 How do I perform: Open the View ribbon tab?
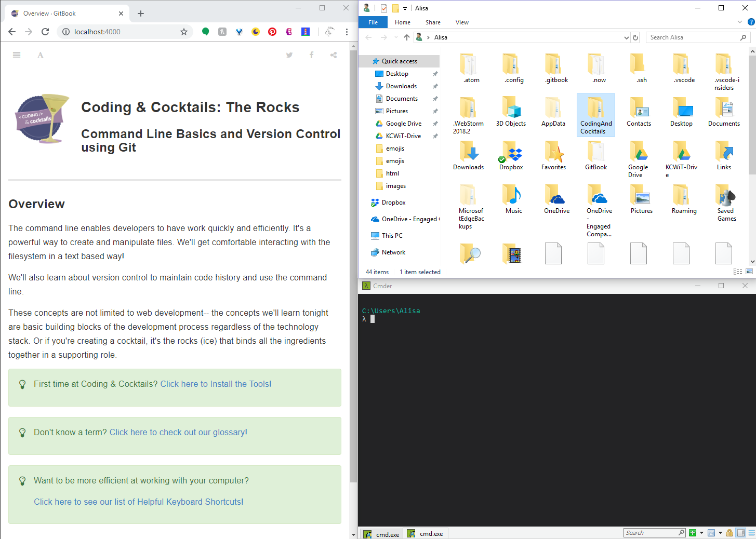pyautogui.click(x=462, y=22)
